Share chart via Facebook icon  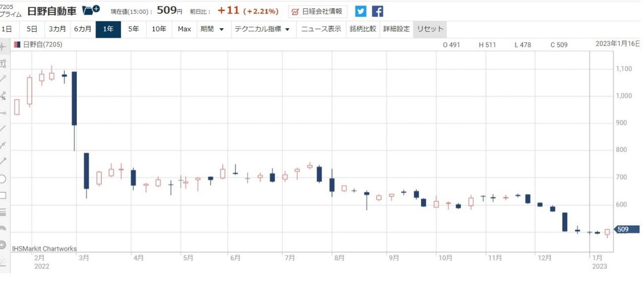pos(377,11)
